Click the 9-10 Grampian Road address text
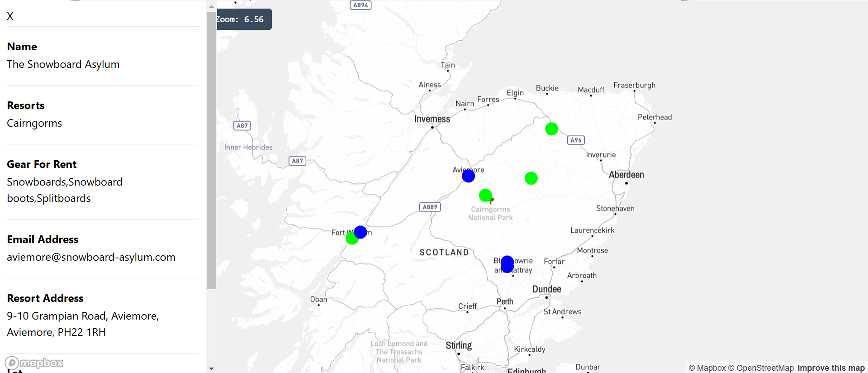Screen dimensions: 868x373 (83, 324)
